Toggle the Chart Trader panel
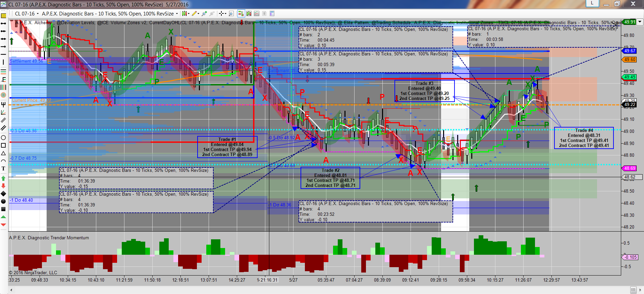 [x=241, y=14]
